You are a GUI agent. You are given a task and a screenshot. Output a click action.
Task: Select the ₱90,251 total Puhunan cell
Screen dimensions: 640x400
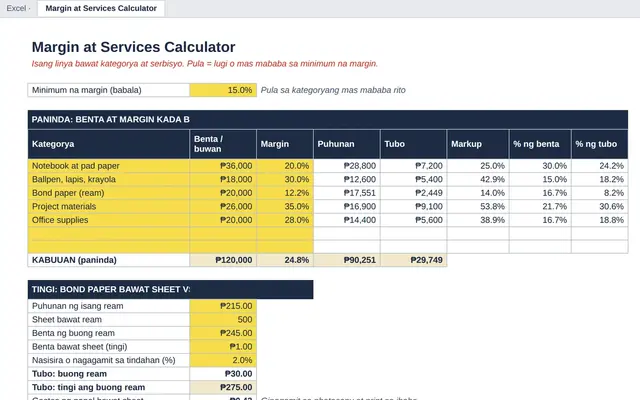click(347, 260)
